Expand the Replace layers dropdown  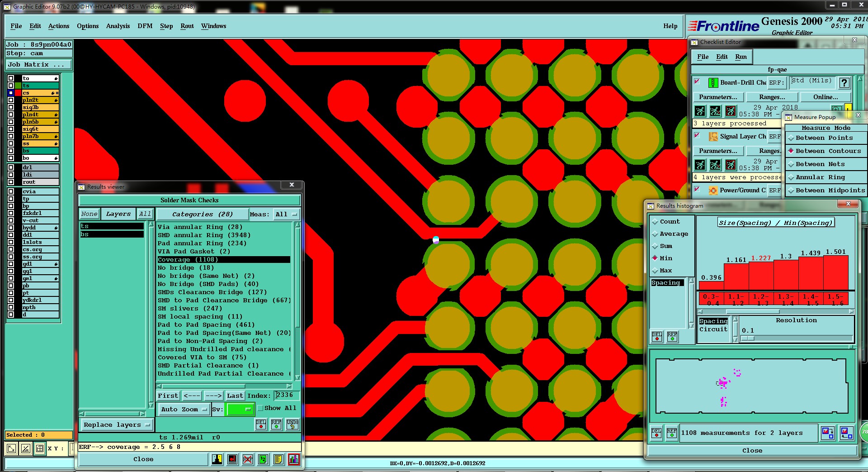coord(117,425)
